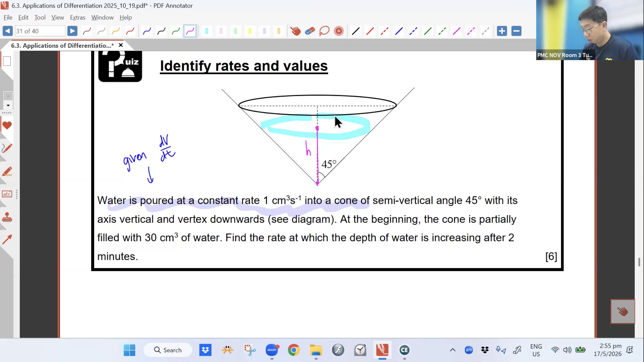Select the black solid line tool
The image size is (644, 362).
[x=356, y=31]
